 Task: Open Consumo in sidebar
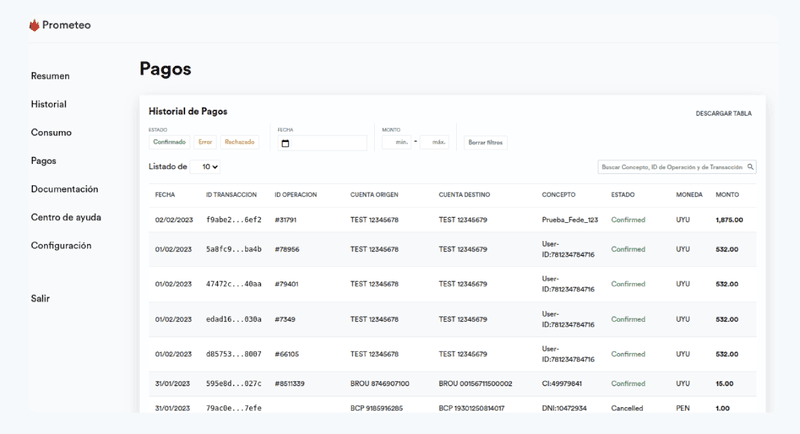click(51, 133)
